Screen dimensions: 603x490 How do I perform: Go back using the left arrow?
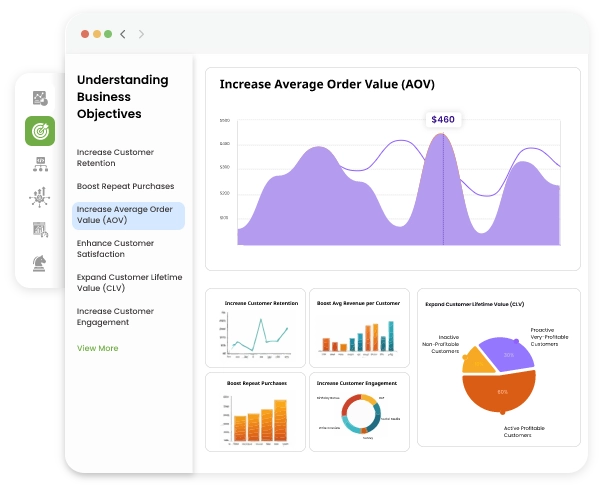click(123, 34)
